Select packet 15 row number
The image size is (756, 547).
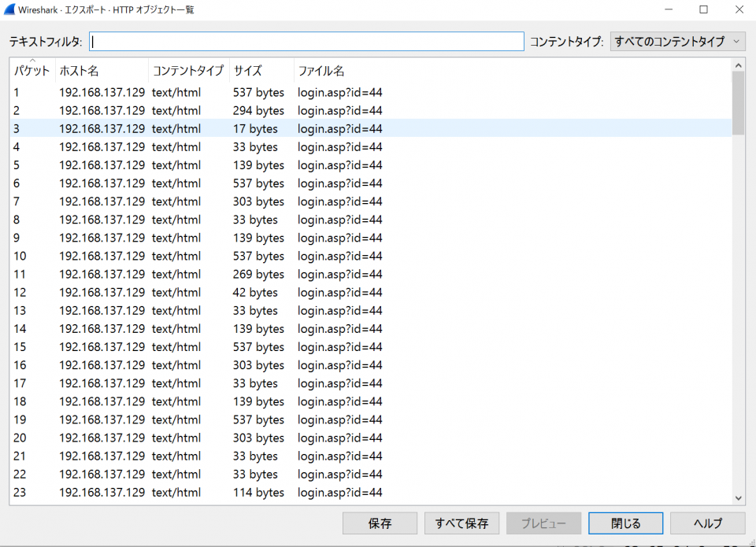[x=20, y=347]
